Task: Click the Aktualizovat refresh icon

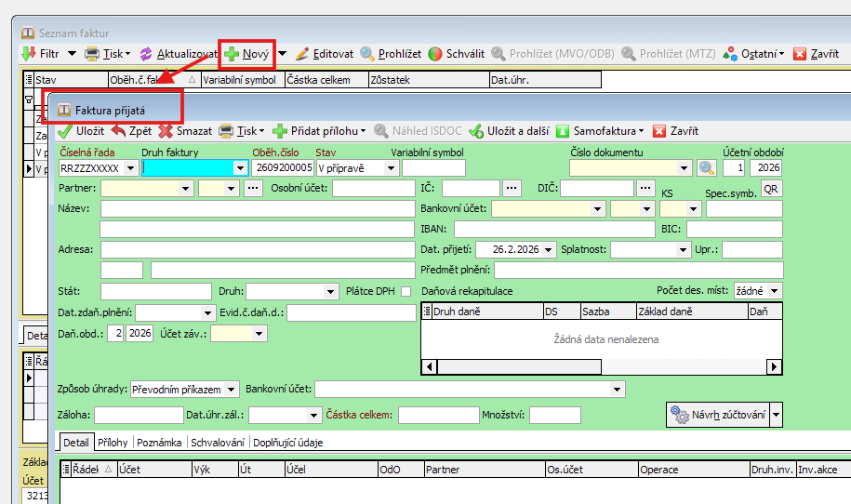Action: pos(145,54)
